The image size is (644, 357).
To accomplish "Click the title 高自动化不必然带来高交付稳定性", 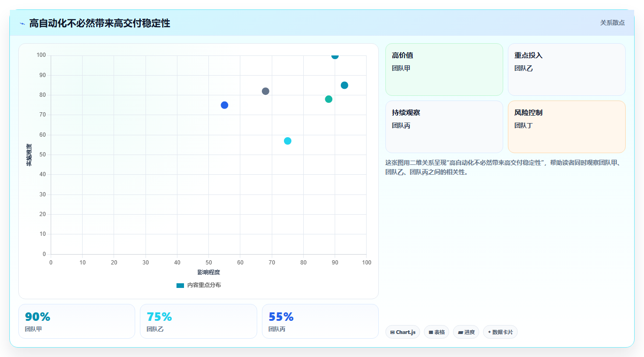I will click(x=100, y=23).
